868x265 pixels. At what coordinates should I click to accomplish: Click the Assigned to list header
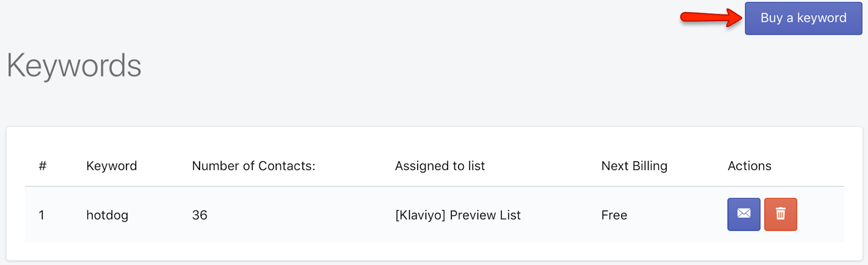point(440,166)
